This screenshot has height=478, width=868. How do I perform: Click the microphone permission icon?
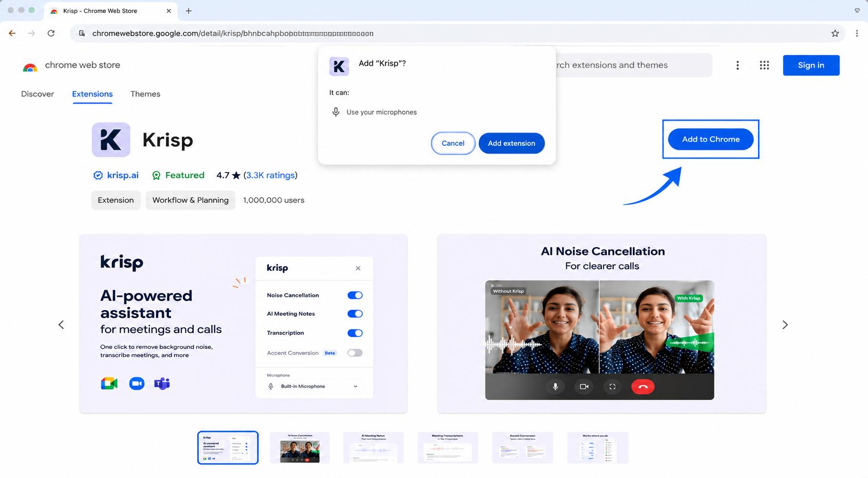point(336,112)
